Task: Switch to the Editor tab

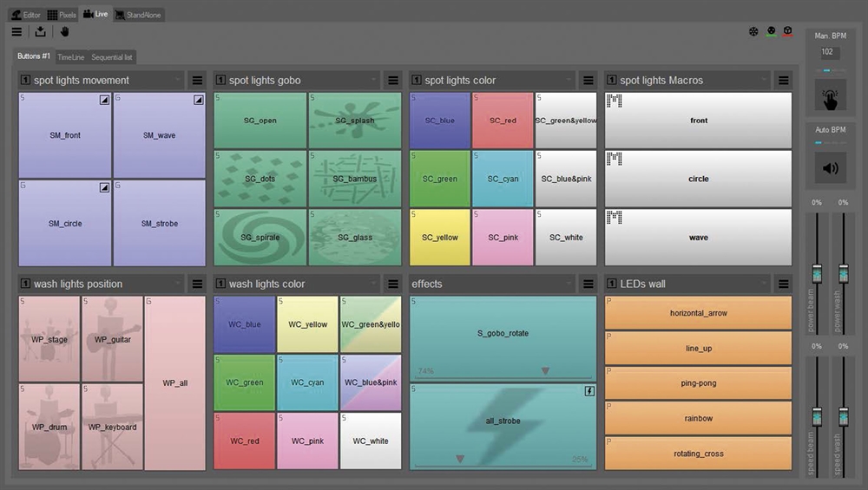Action: click(25, 15)
